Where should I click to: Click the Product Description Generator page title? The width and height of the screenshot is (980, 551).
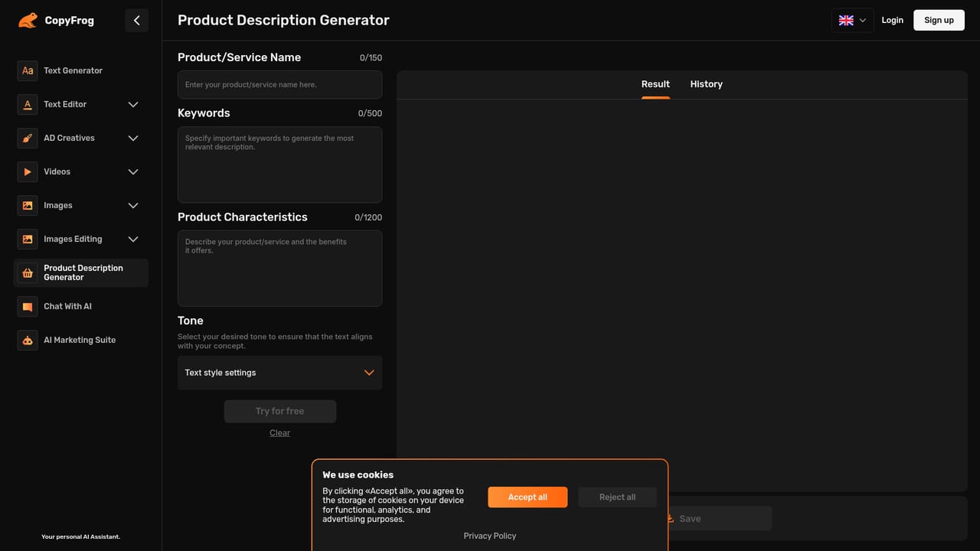(x=283, y=21)
